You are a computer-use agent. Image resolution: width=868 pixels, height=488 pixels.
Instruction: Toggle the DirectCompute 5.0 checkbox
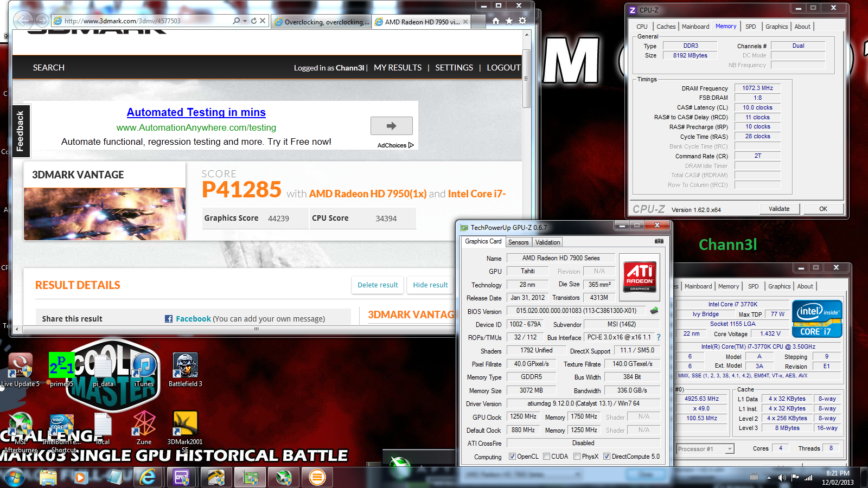(607, 457)
